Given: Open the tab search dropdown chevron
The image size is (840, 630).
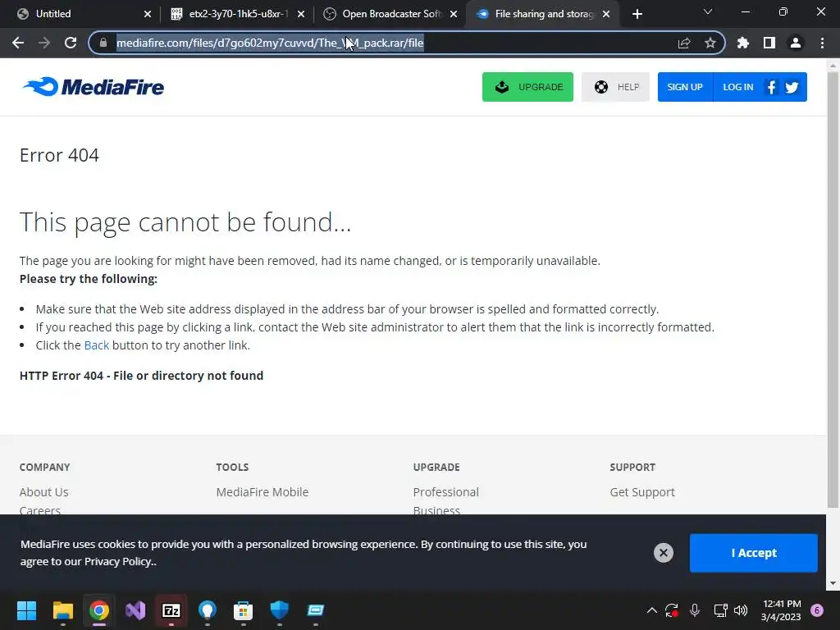Looking at the screenshot, I should pos(708,11).
